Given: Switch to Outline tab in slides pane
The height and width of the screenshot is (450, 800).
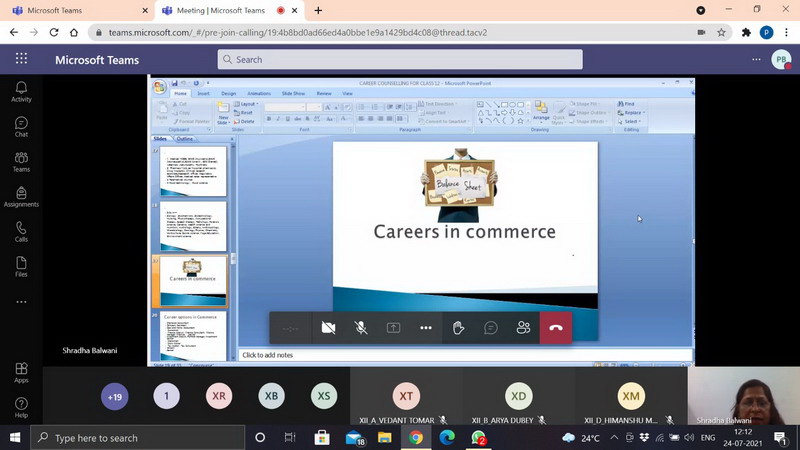Looking at the screenshot, I should [x=185, y=139].
